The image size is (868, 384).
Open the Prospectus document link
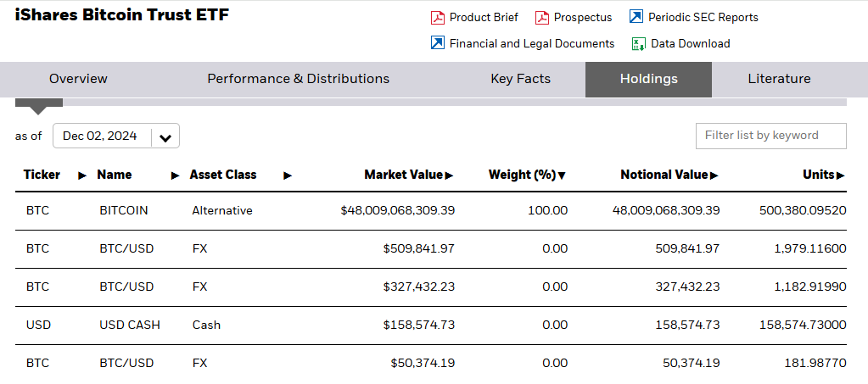(582, 18)
